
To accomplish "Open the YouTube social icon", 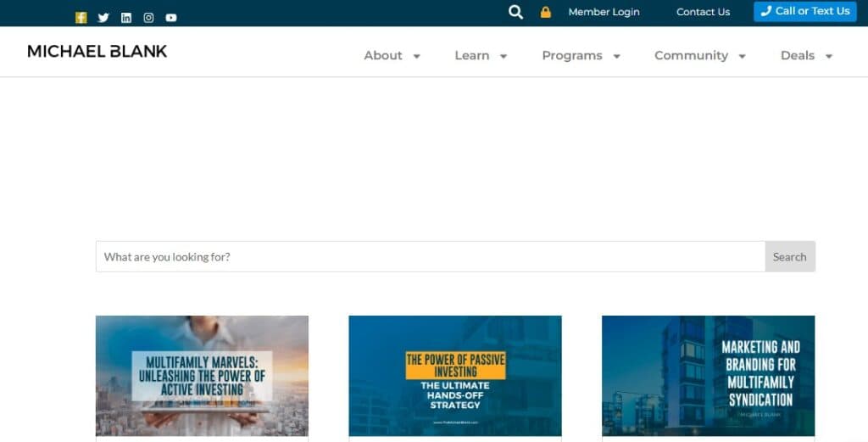I will pos(171,18).
